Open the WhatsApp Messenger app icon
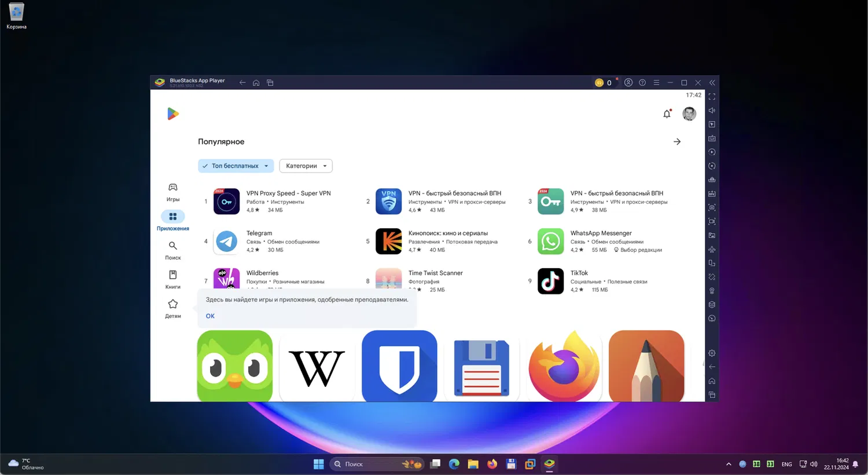Image resolution: width=868 pixels, height=475 pixels. click(x=550, y=242)
